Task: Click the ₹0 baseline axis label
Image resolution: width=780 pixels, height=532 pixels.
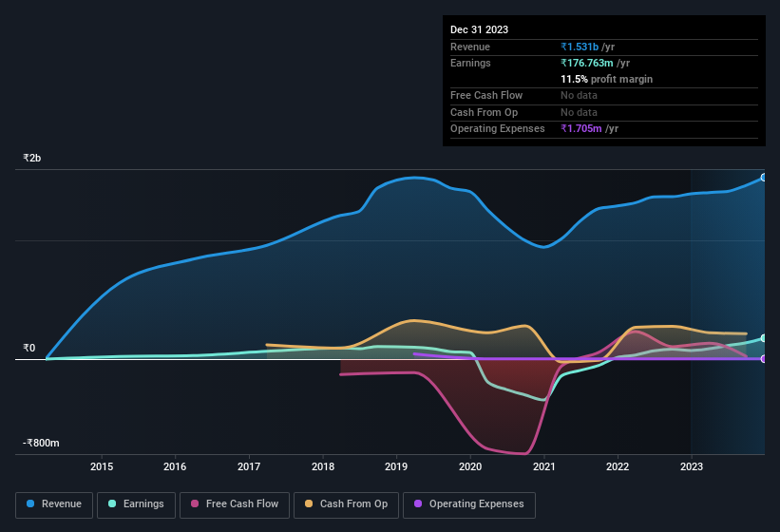Action: point(29,348)
